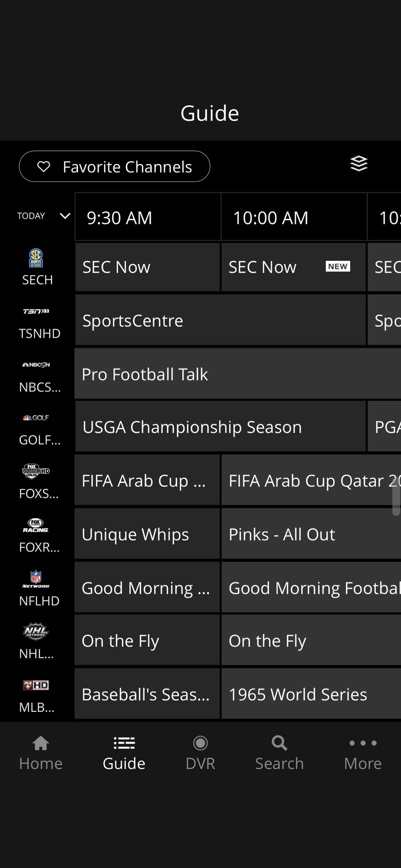Open the DVR tab

click(200, 753)
